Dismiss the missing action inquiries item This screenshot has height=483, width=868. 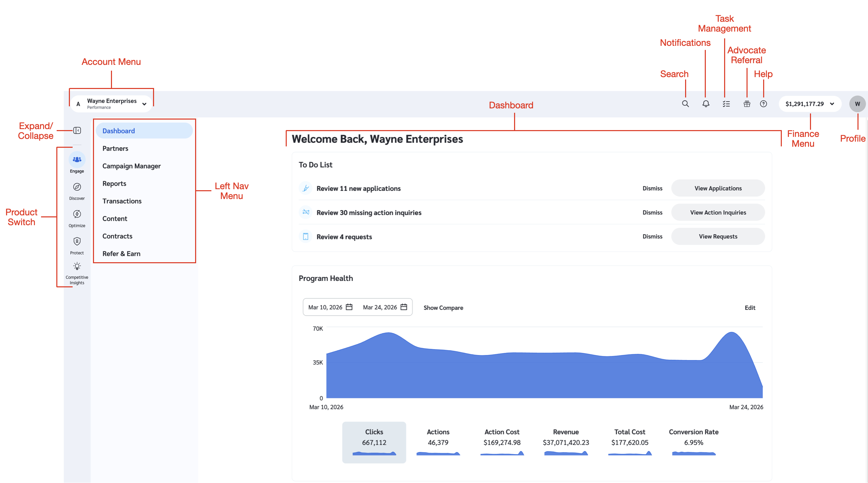pyautogui.click(x=652, y=212)
